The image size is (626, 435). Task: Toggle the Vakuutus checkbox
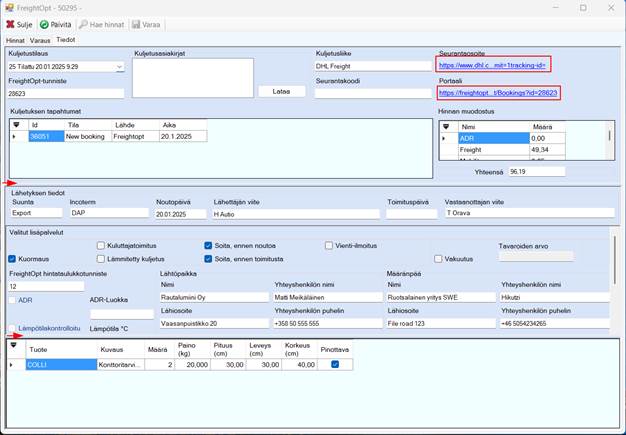(437, 258)
